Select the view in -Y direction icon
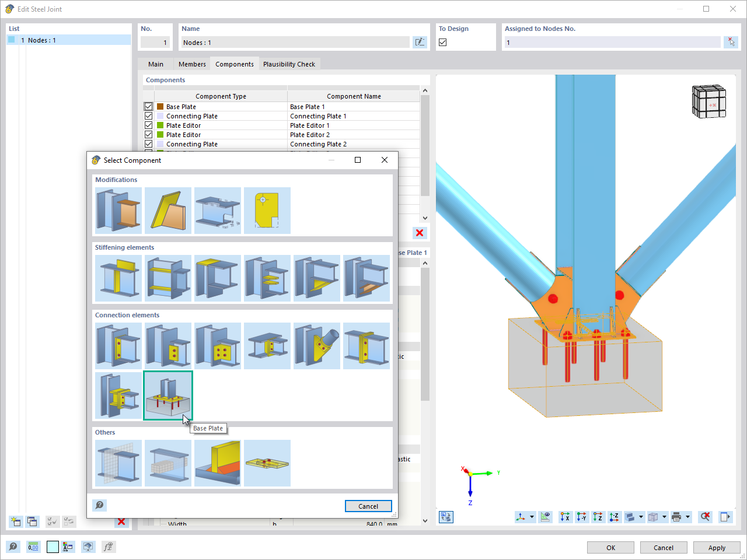This screenshot has width=747, height=560. click(x=582, y=517)
